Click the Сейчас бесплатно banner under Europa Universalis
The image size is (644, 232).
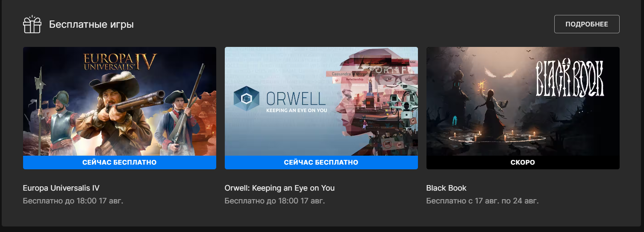tap(120, 162)
